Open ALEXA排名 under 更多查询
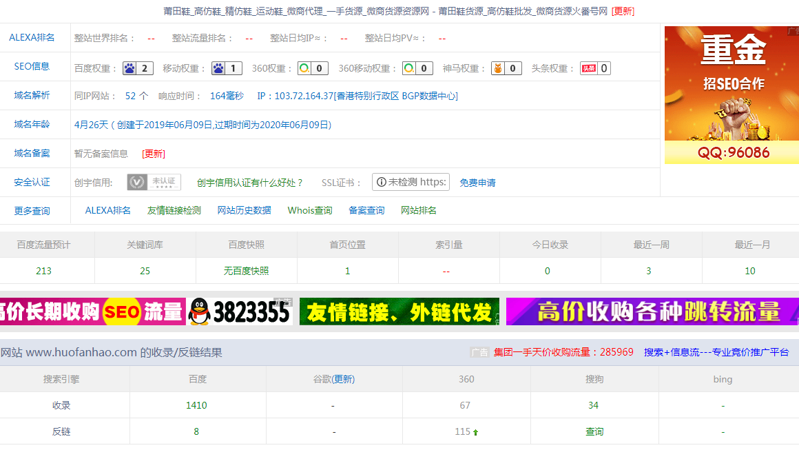 pos(108,210)
